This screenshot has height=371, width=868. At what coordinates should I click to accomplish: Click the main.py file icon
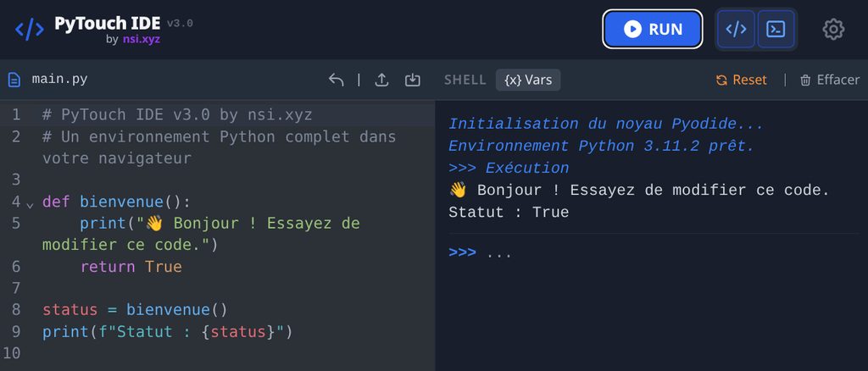tap(14, 80)
